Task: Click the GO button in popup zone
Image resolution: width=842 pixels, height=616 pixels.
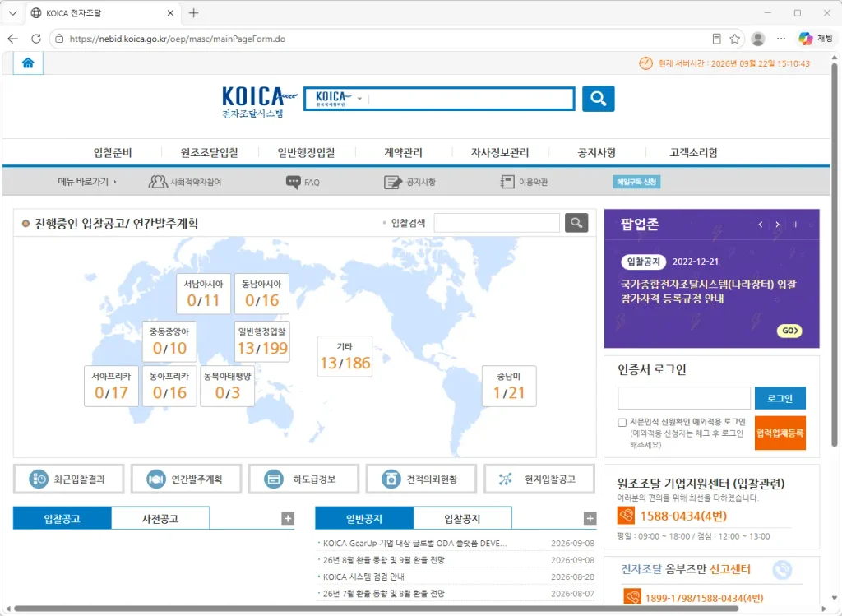Action: click(789, 331)
